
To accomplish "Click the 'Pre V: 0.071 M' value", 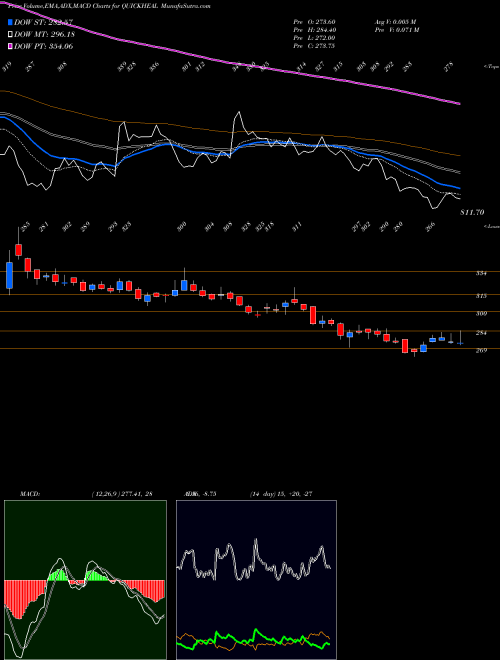I will pyautogui.click(x=396, y=30).
